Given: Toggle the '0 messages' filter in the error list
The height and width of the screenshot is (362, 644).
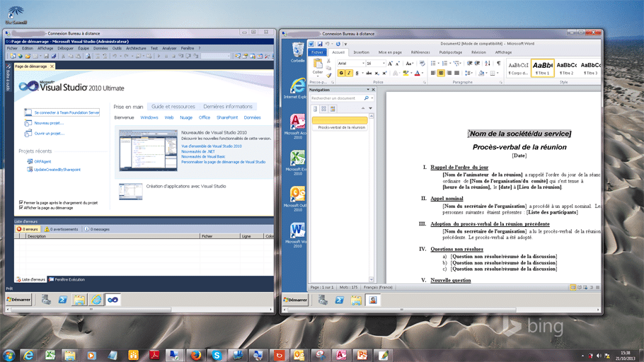Looking at the screenshot, I should tap(97, 229).
